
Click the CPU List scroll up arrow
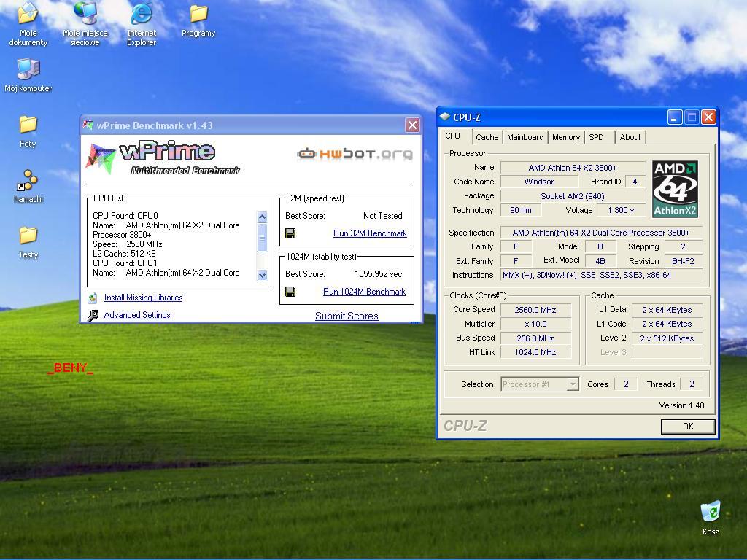(262, 217)
